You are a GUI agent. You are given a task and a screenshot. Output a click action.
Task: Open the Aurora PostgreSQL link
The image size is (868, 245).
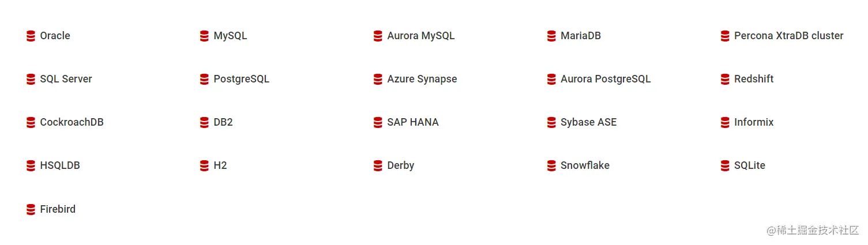tap(605, 79)
